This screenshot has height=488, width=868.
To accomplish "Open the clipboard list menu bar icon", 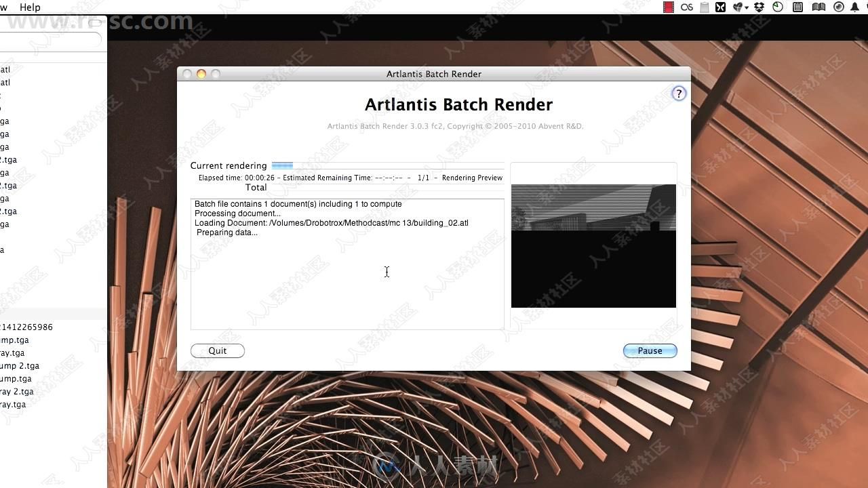I will (x=798, y=7).
